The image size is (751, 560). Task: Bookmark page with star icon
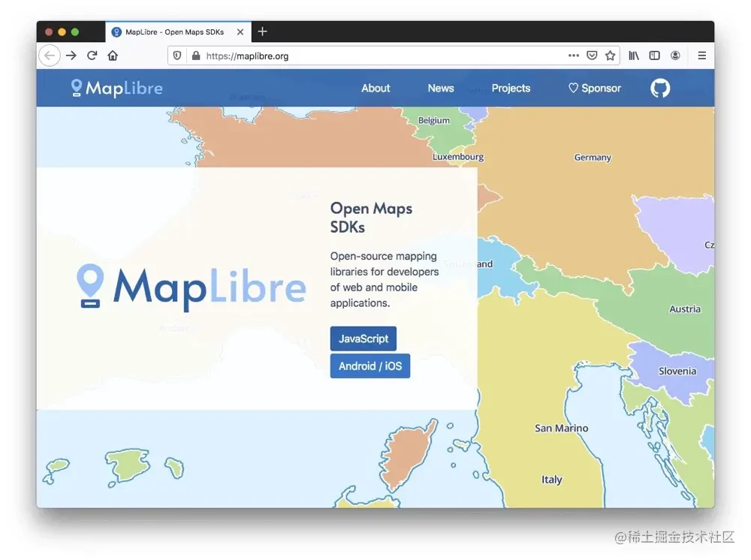610,56
